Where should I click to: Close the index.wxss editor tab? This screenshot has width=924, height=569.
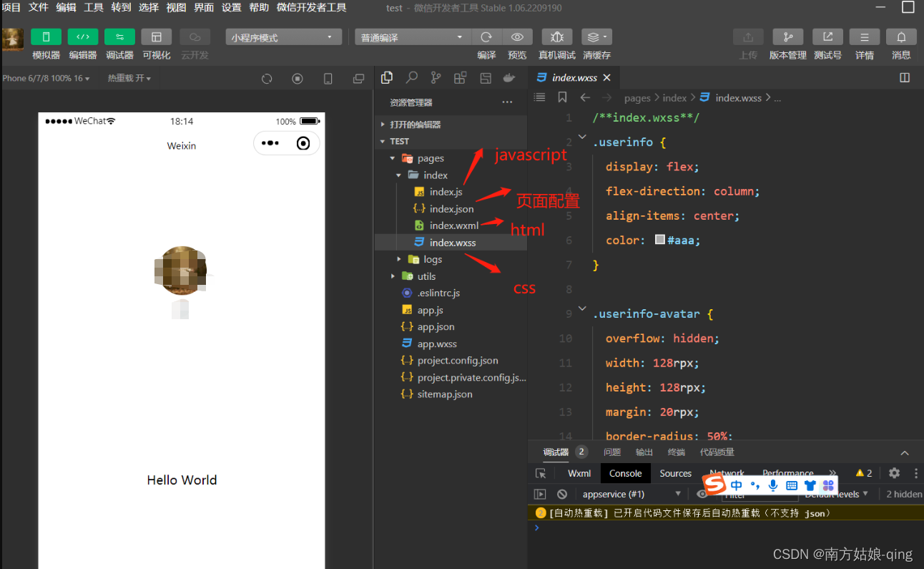coord(607,78)
